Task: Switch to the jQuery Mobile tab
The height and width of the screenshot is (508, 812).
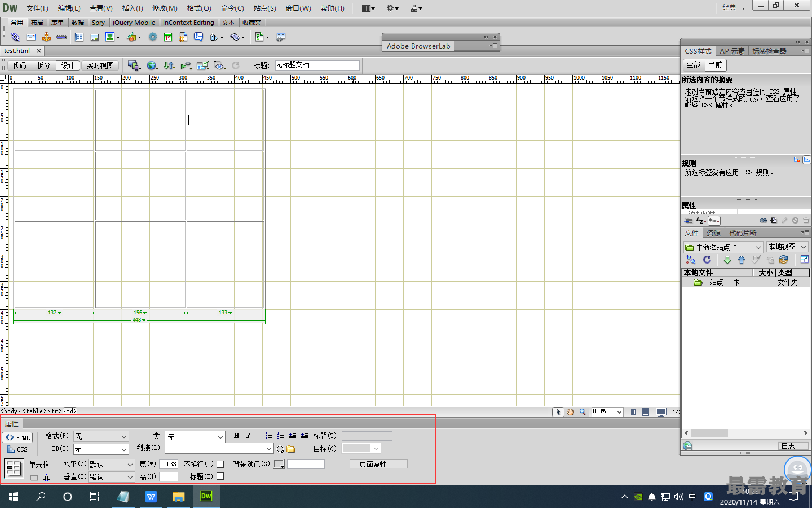Action: [x=134, y=23]
